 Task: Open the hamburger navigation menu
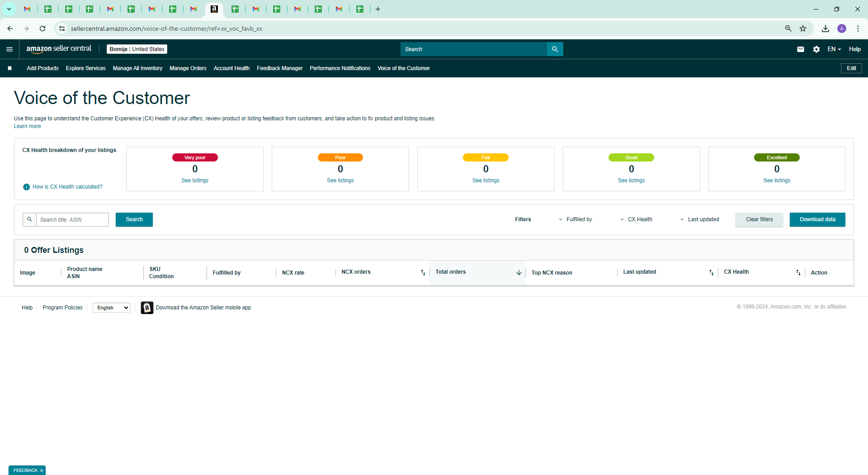(9, 49)
